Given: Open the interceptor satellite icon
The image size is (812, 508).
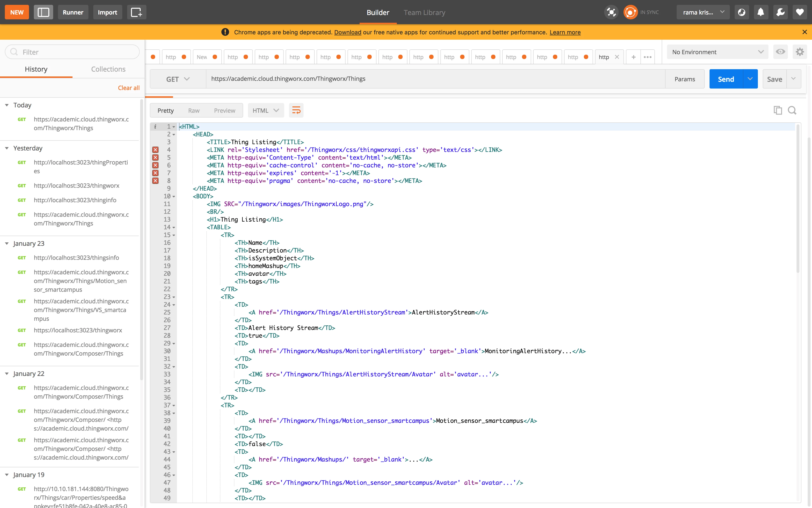Looking at the screenshot, I should [611, 12].
